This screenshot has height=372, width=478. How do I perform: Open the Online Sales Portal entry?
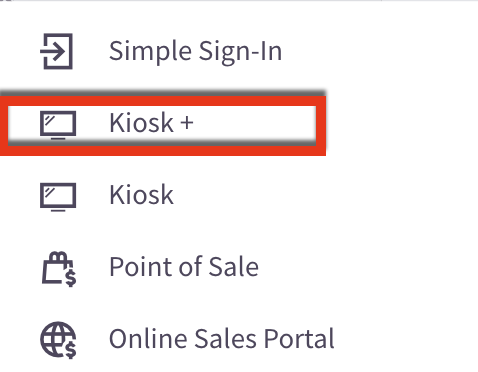click(222, 339)
